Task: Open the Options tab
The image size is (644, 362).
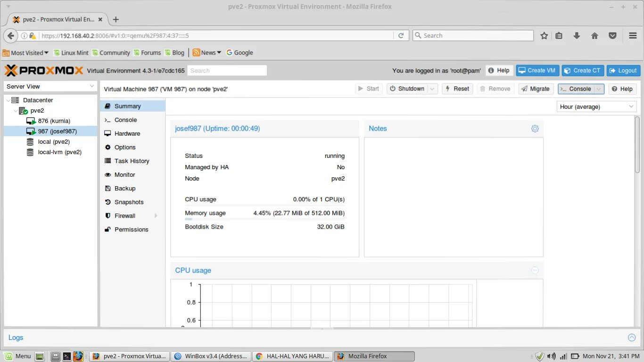Action: point(132,147)
